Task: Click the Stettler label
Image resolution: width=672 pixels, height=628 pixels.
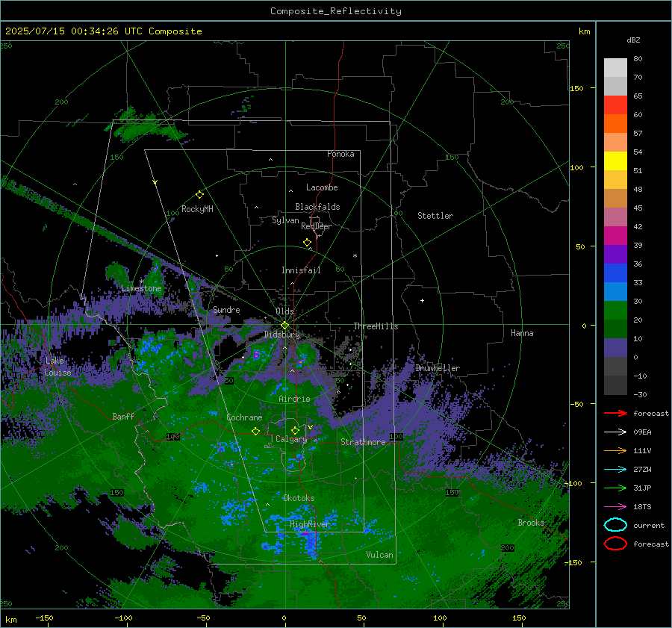Action: point(435,216)
